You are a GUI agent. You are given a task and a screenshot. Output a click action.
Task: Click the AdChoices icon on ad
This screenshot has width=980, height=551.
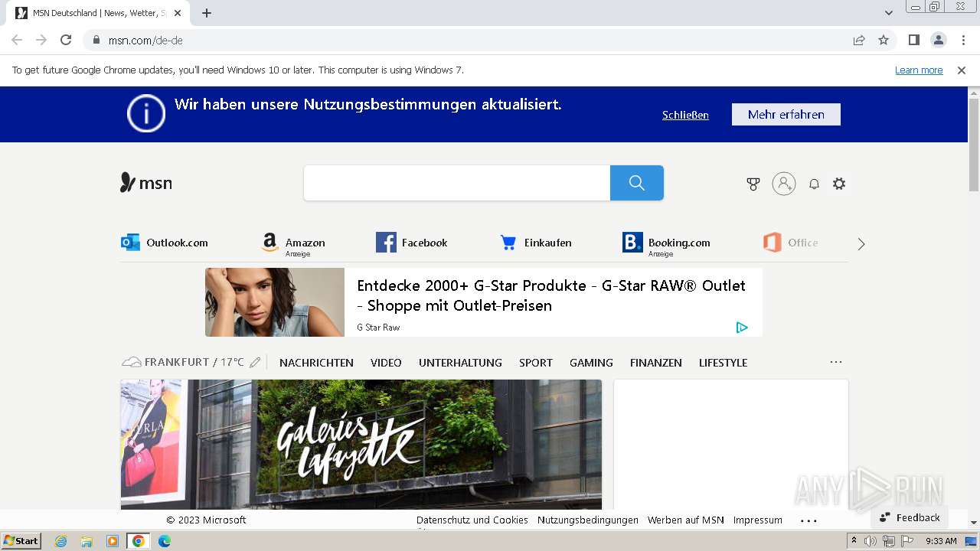click(x=742, y=328)
